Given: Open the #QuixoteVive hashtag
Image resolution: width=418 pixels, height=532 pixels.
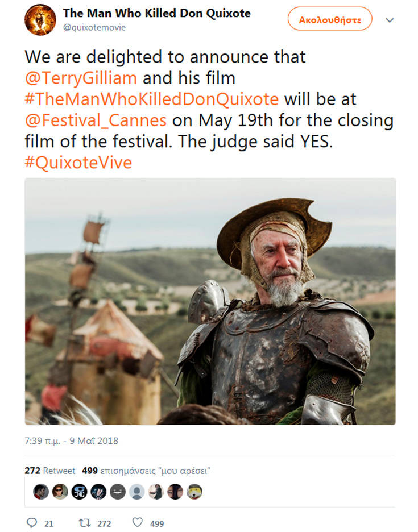Looking at the screenshot, I should coord(78,163).
